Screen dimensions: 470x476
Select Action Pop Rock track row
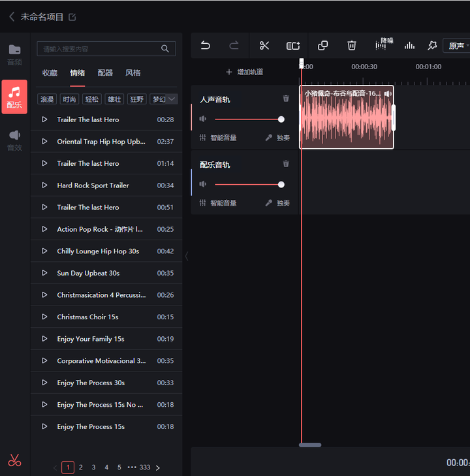(x=106, y=229)
